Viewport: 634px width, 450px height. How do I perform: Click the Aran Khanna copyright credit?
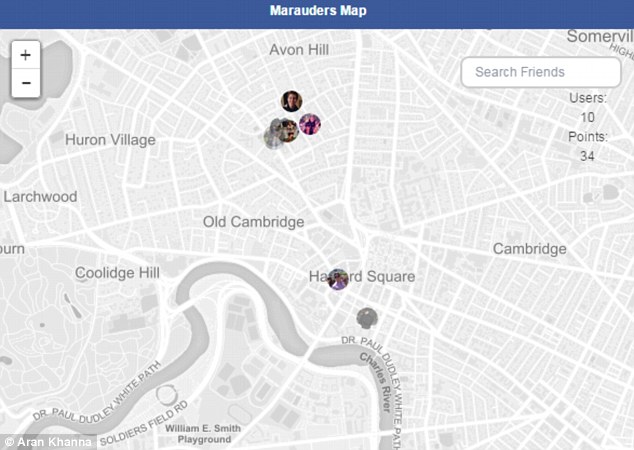[x=49, y=442]
